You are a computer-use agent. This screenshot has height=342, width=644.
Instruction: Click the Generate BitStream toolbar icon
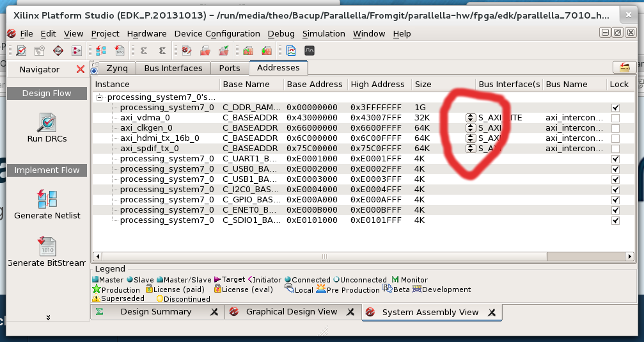click(120, 51)
